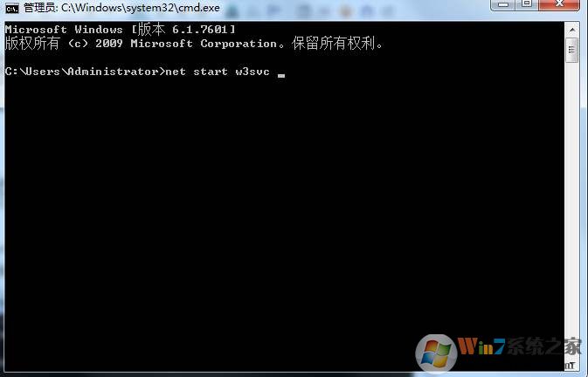Minimize the command prompt window

(x=503, y=4)
